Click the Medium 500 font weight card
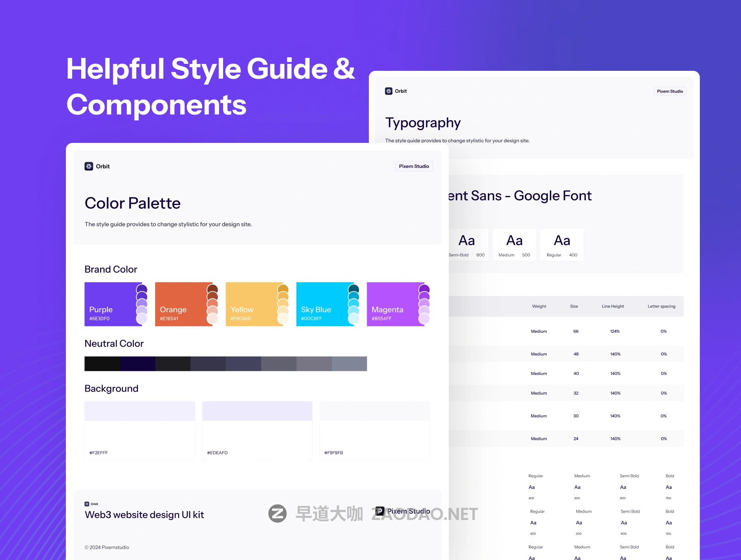This screenshot has width=741, height=560. tap(514, 245)
